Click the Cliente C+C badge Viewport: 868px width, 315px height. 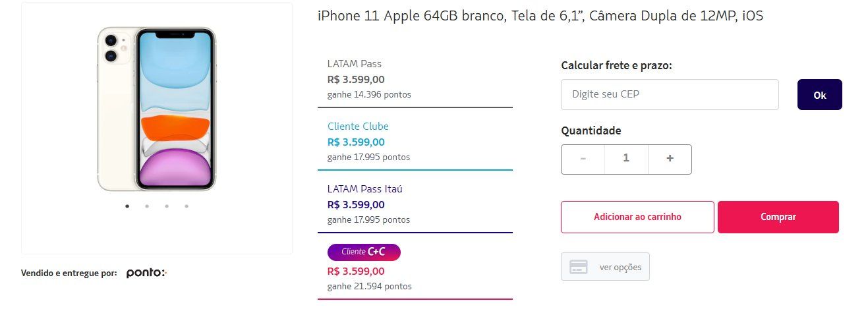pyautogui.click(x=364, y=252)
